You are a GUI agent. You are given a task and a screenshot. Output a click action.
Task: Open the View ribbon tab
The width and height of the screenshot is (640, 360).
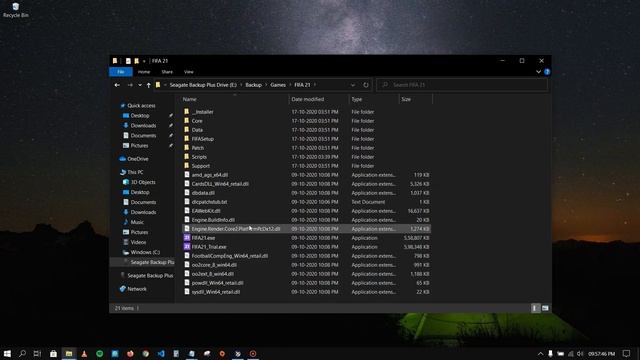189,72
